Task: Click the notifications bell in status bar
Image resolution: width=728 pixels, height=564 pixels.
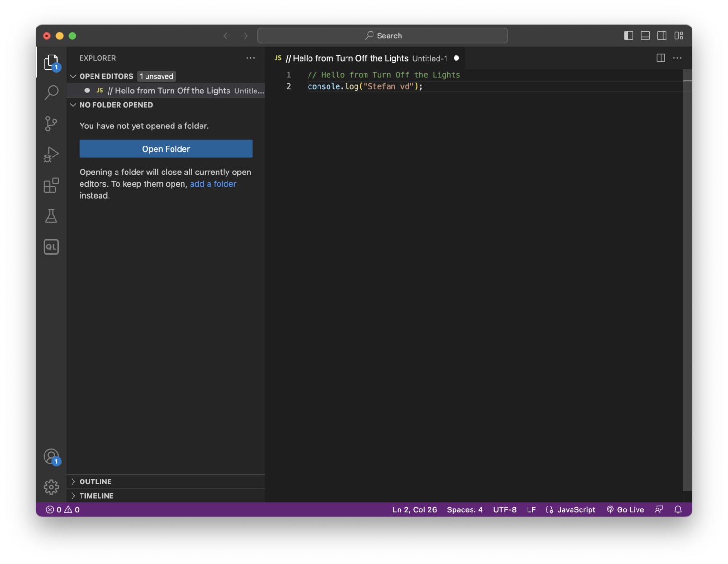Action: pos(678,509)
